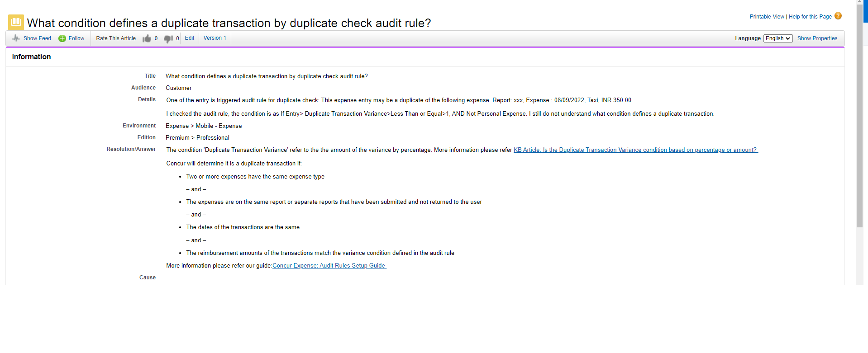Click the 'Details' field label
868x353 pixels.
(x=147, y=99)
